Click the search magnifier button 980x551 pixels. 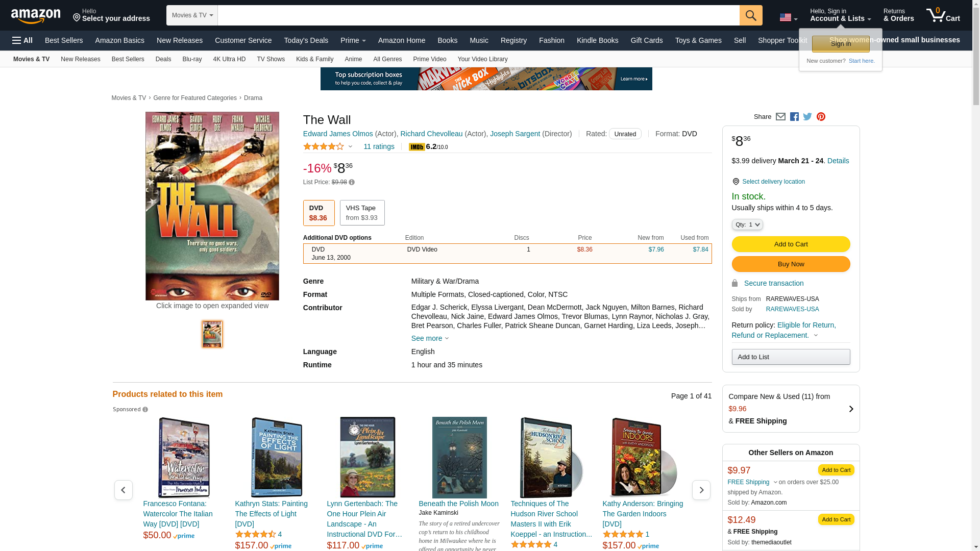(750, 15)
